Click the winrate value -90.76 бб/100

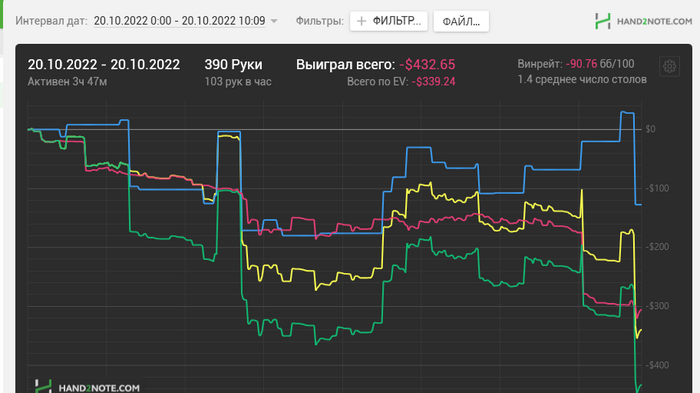point(600,64)
